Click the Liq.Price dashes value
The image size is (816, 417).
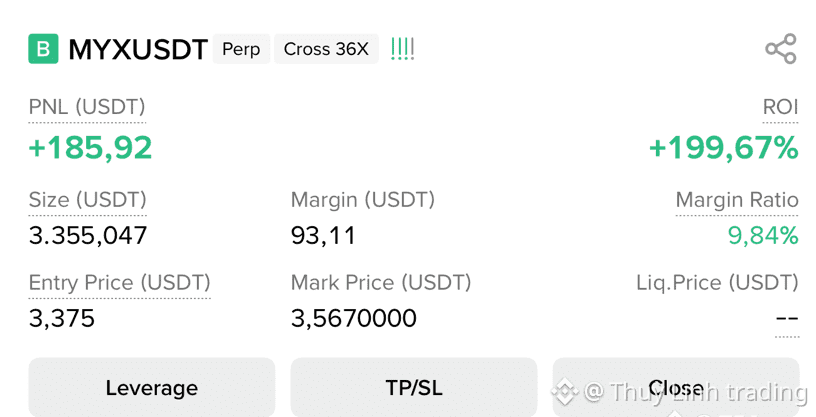787,318
